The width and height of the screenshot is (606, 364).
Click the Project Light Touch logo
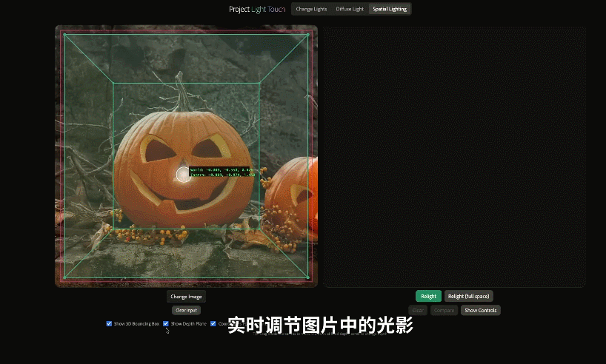pyautogui.click(x=257, y=9)
